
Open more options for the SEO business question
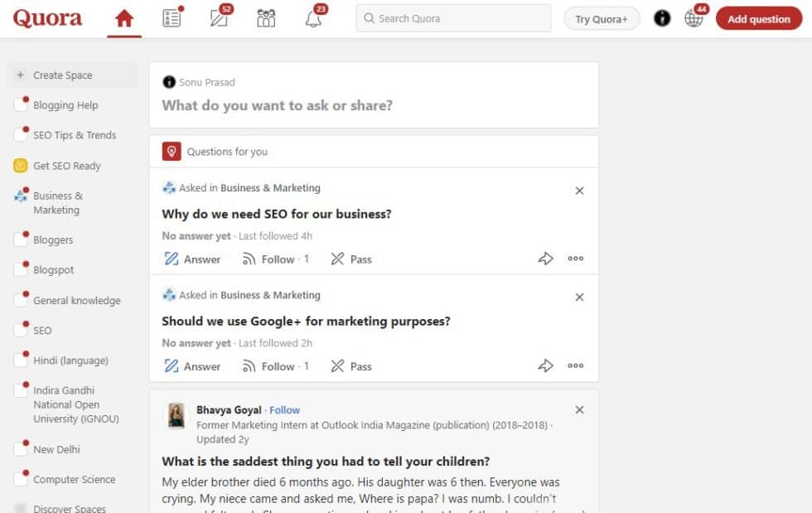pos(575,259)
